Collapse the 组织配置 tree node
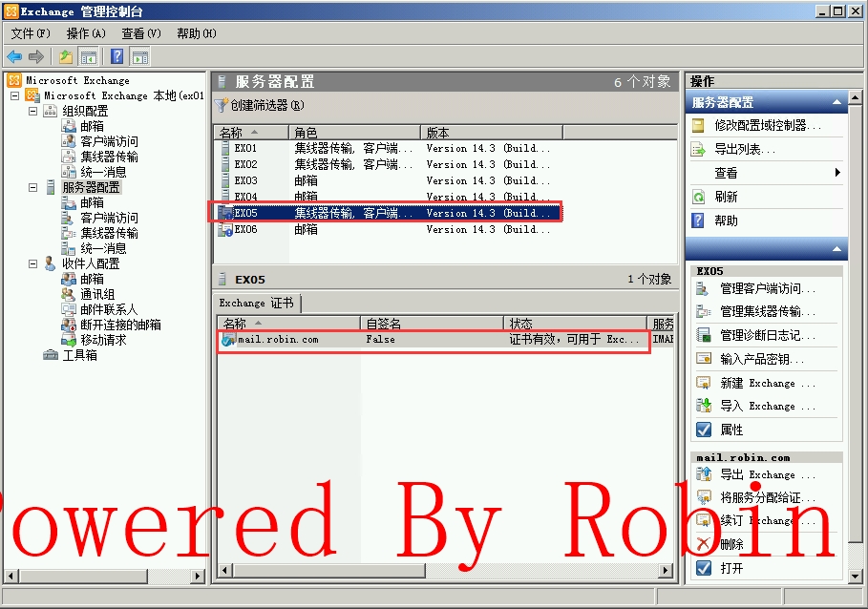The height and width of the screenshot is (609, 868). coord(32,111)
